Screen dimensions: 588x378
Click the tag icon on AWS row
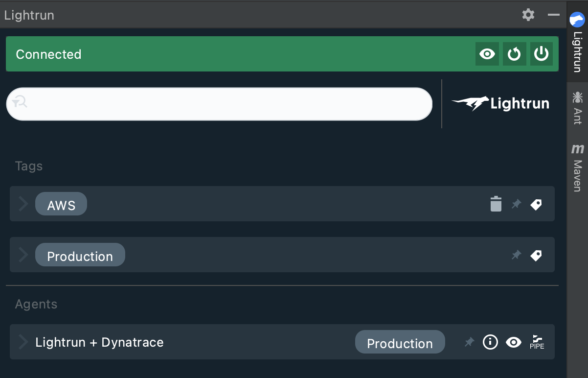pos(536,204)
